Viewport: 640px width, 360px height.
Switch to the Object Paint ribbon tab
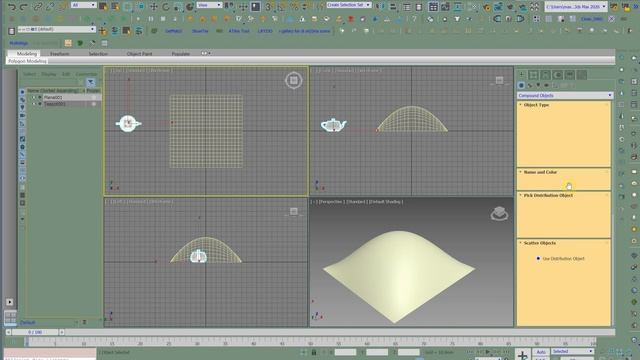pos(139,53)
